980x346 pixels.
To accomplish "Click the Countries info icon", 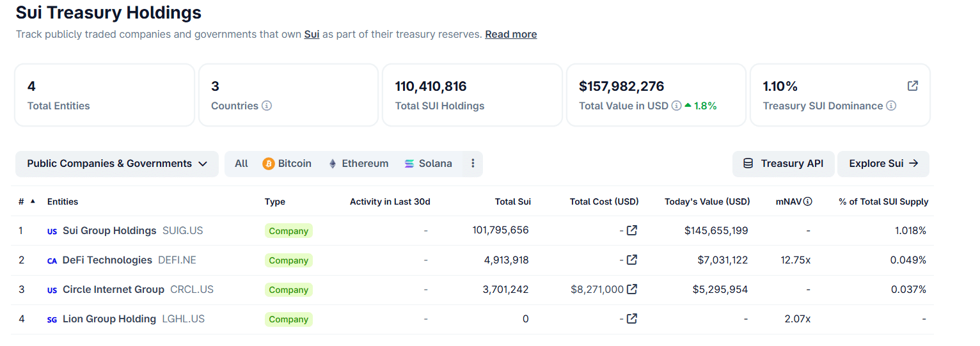I will (267, 106).
